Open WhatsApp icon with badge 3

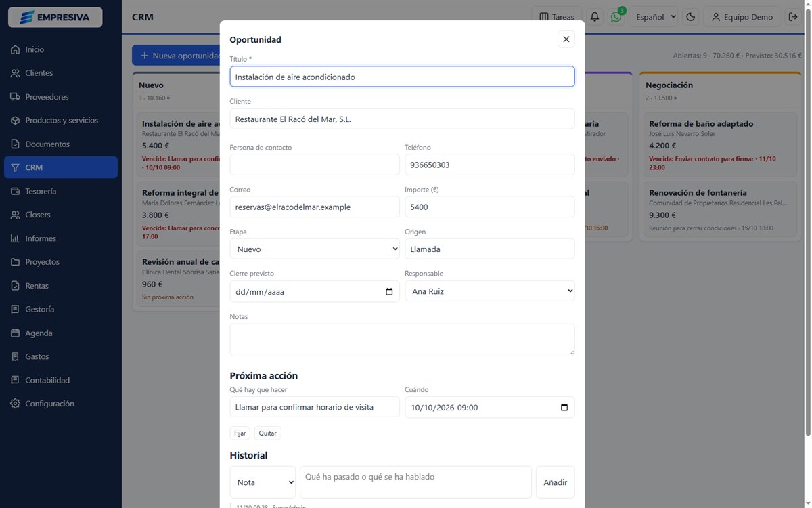click(x=616, y=17)
